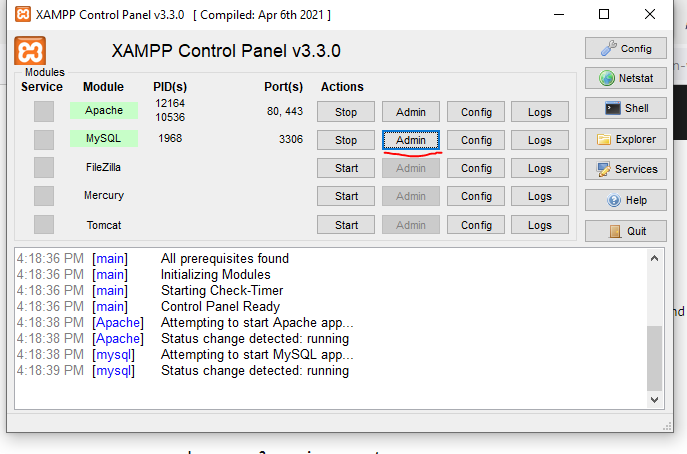Stop the MySQL module
The height and width of the screenshot is (454, 687).
pos(346,140)
